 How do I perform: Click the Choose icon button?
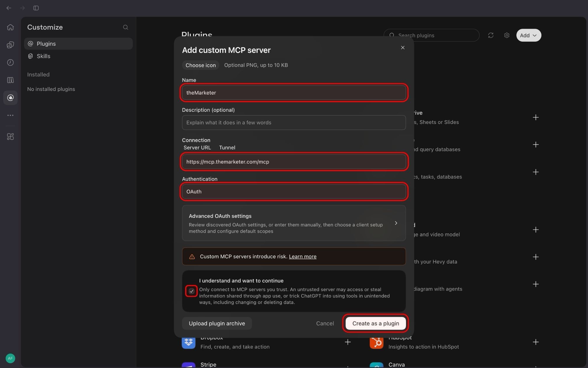point(201,65)
